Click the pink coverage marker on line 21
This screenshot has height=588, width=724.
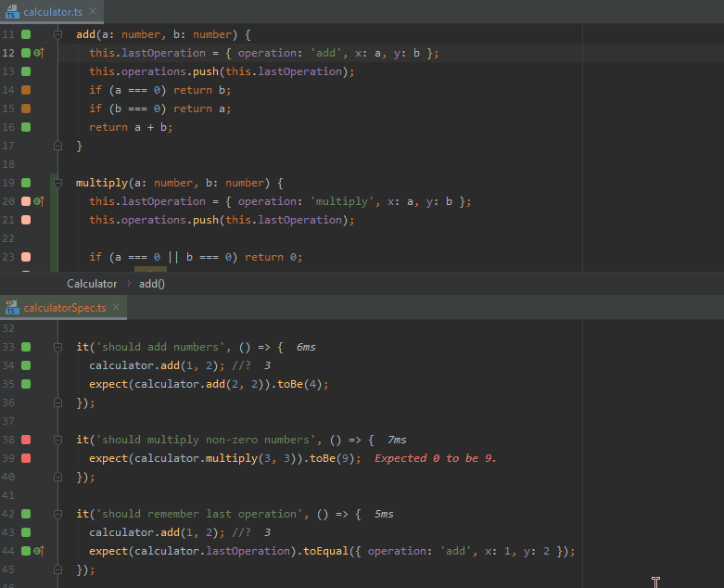tap(26, 220)
